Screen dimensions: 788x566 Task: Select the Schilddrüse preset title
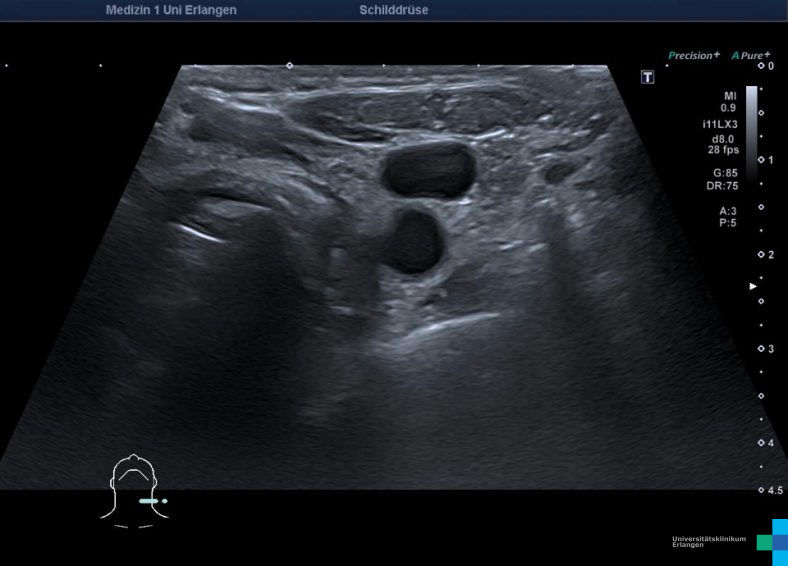tap(394, 10)
